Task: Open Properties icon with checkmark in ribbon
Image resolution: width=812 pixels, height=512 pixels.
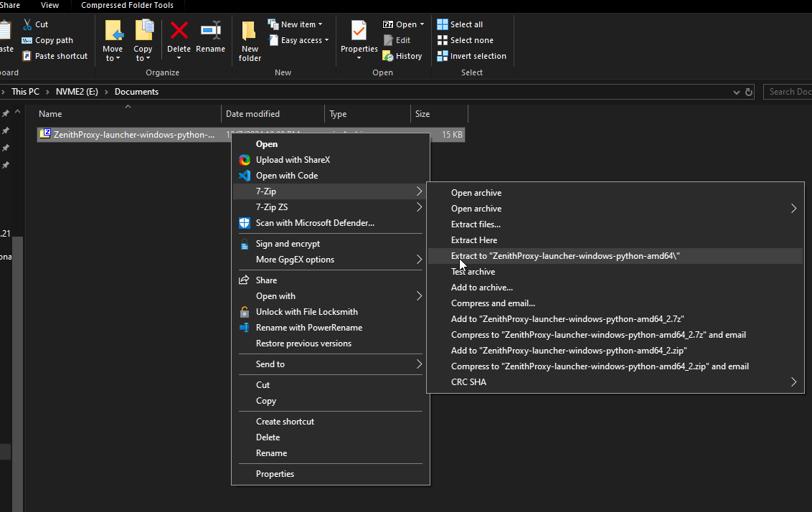Action: click(x=359, y=31)
